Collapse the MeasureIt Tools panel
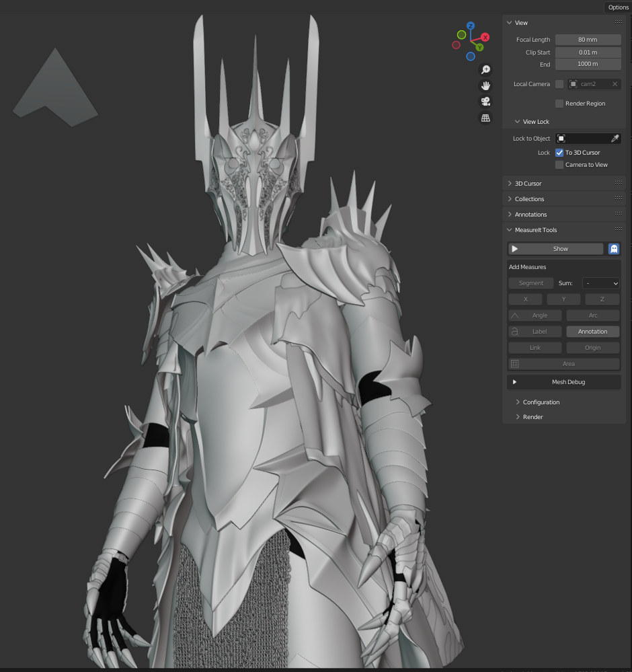Screen dimensions: 632x672 click(x=510, y=229)
